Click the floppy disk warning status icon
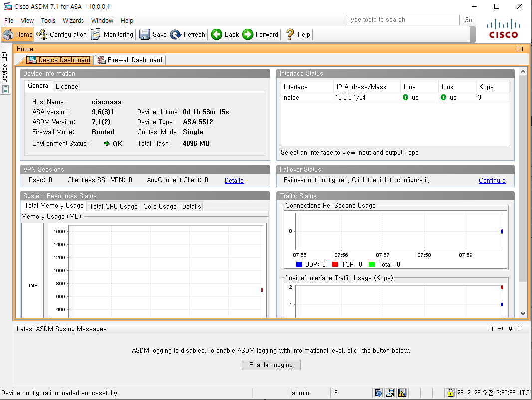Screen dimensions: 532x400 coord(402,393)
